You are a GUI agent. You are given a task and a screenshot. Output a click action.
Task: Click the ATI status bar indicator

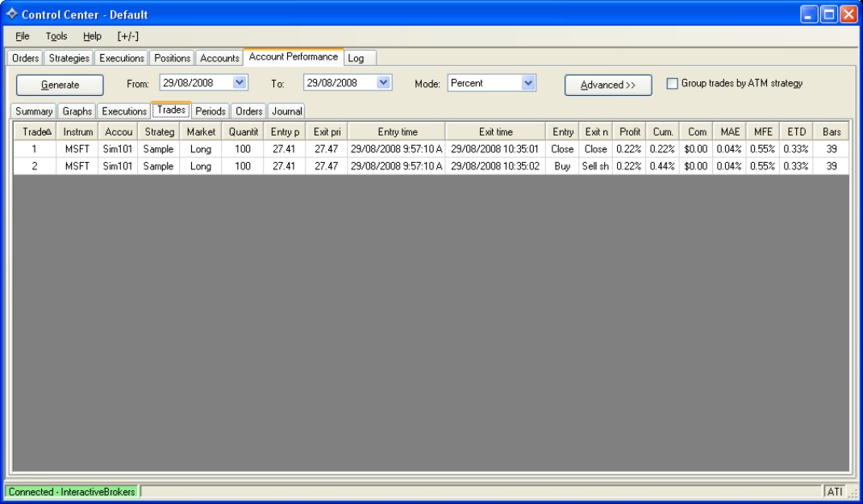point(835,492)
